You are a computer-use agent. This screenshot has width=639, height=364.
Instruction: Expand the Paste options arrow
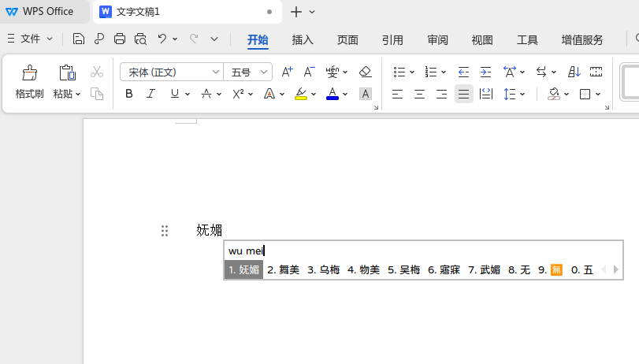78,95
